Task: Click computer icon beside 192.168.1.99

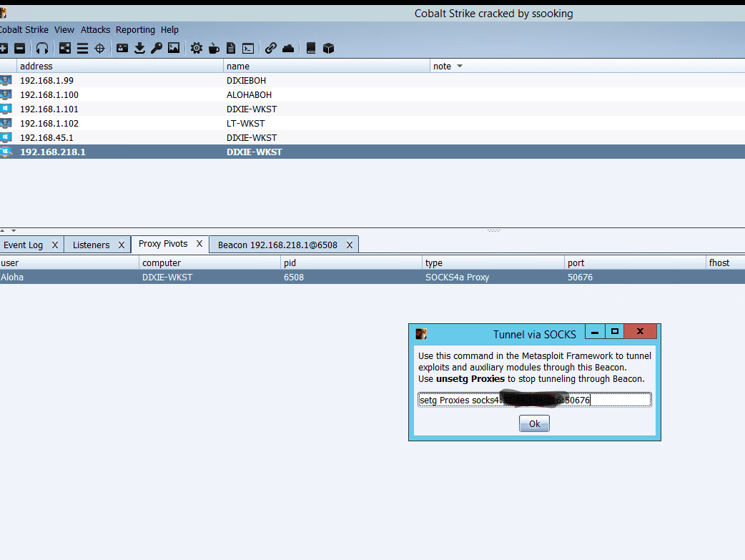Action: (x=6, y=80)
